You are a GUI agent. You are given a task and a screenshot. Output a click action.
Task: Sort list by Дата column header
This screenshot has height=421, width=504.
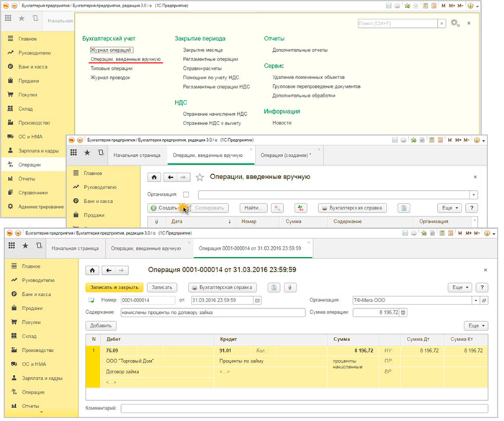point(200,222)
